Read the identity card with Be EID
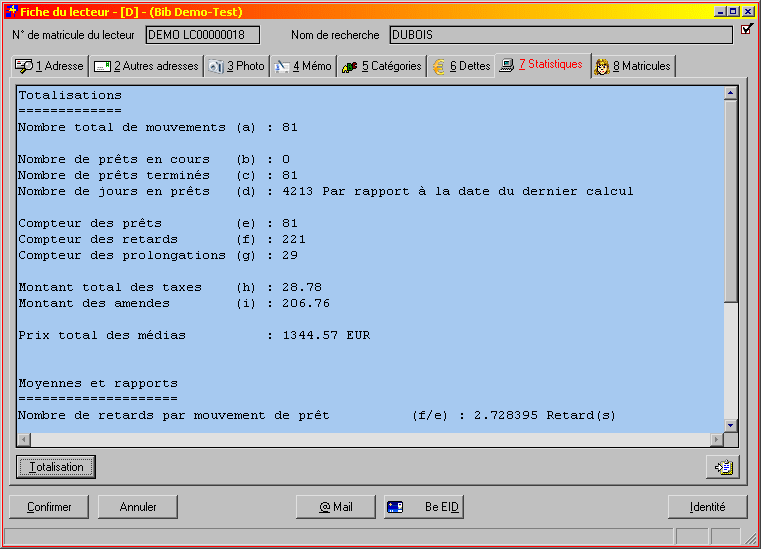761x549 pixels. coord(424,507)
